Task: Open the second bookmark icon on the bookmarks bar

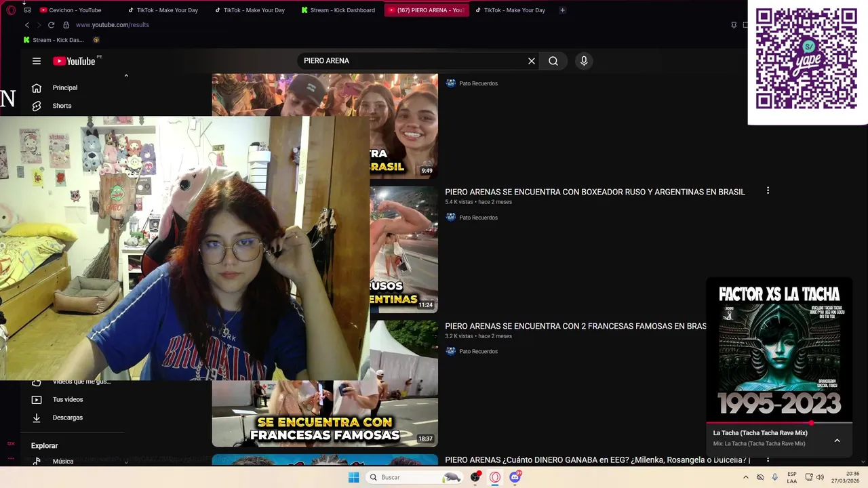Action: click(96, 40)
